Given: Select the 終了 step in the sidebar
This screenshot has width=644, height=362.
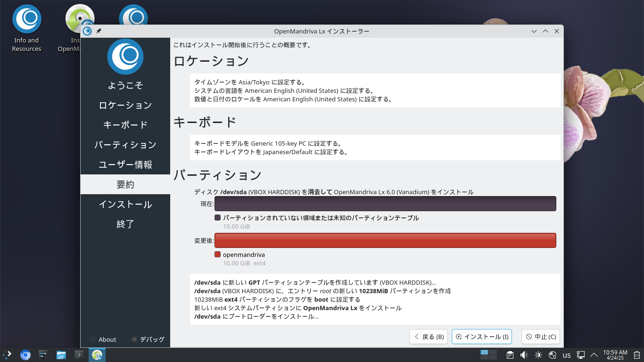Looking at the screenshot, I should coord(125,224).
